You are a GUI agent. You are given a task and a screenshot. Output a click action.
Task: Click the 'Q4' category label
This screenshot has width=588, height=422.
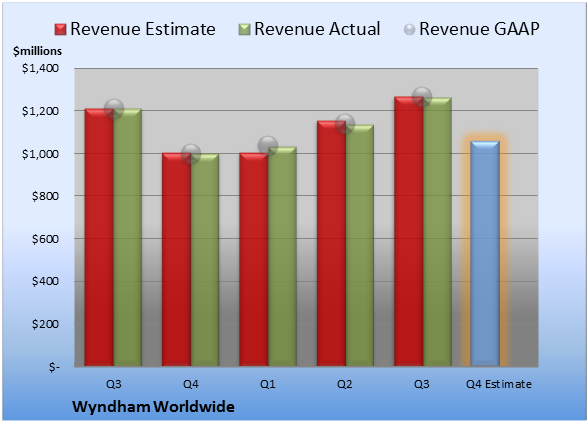tap(191, 384)
